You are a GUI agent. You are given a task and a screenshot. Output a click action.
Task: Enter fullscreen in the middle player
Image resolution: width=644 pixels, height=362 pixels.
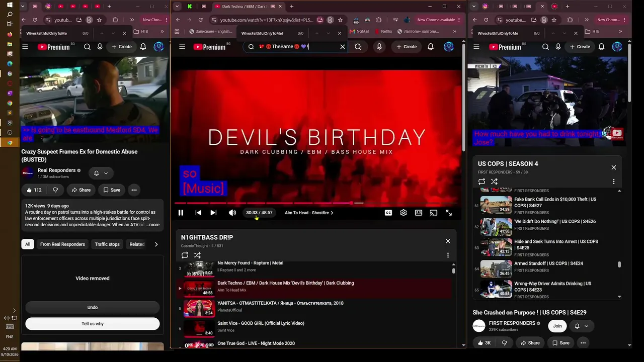[449, 213]
